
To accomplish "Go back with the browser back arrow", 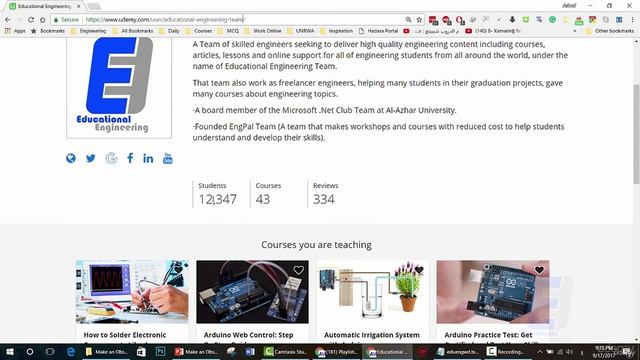I will [x=8, y=20].
